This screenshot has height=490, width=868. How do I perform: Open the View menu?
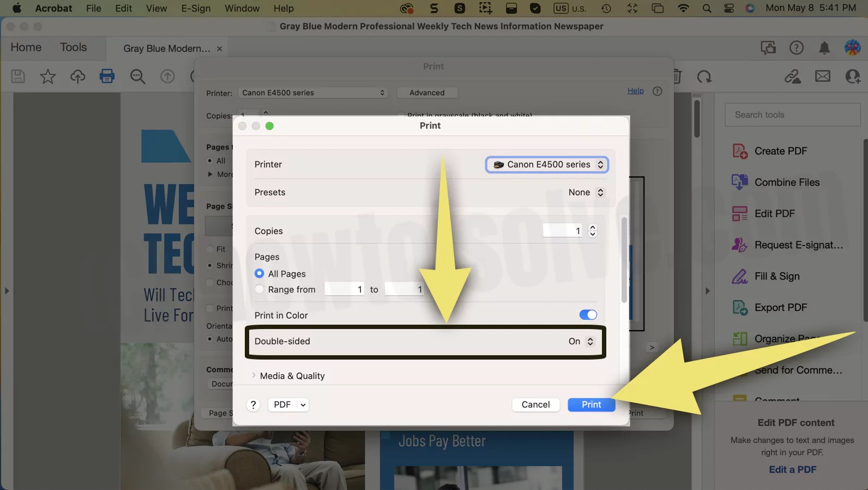pyautogui.click(x=156, y=8)
